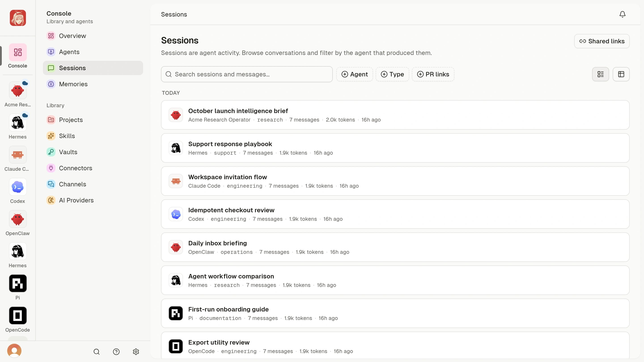
Task: Switch to table view layout
Action: (x=621, y=74)
